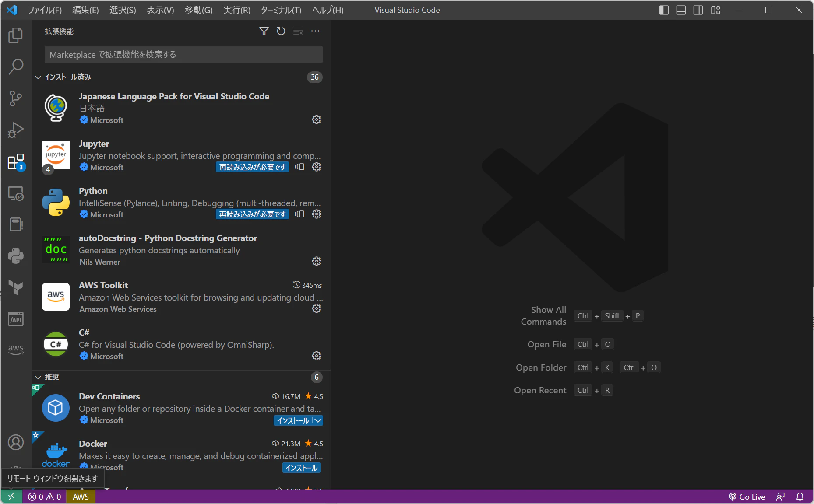This screenshot has height=504, width=814.
Task: Click the AWS status bar item
Action: [81, 497]
